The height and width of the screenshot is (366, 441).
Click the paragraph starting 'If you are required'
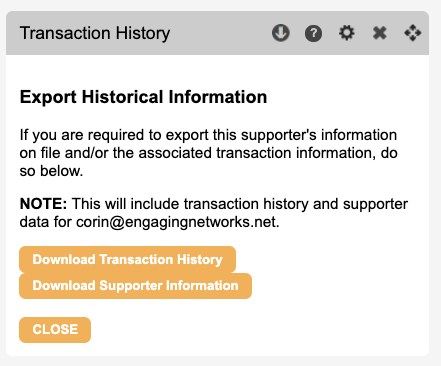pos(208,153)
